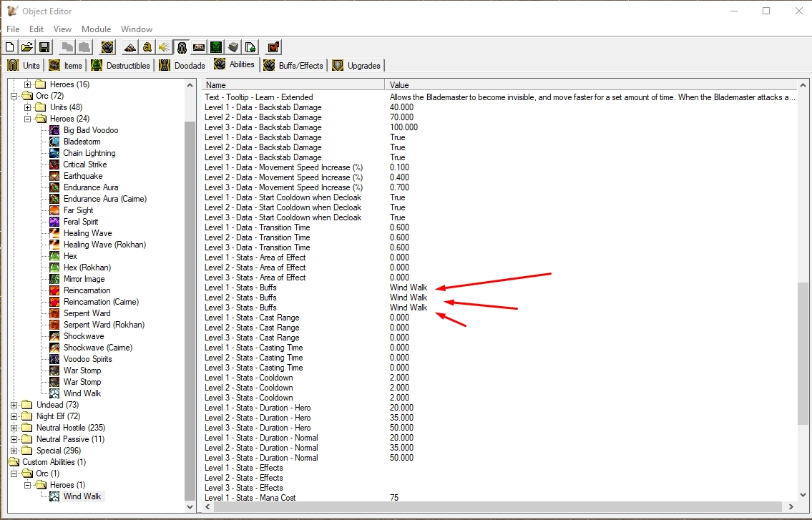Click the properties horizontal scrollbar right arrow
The height and width of the screenshot is (520, 812).
(x=791, y=506)
